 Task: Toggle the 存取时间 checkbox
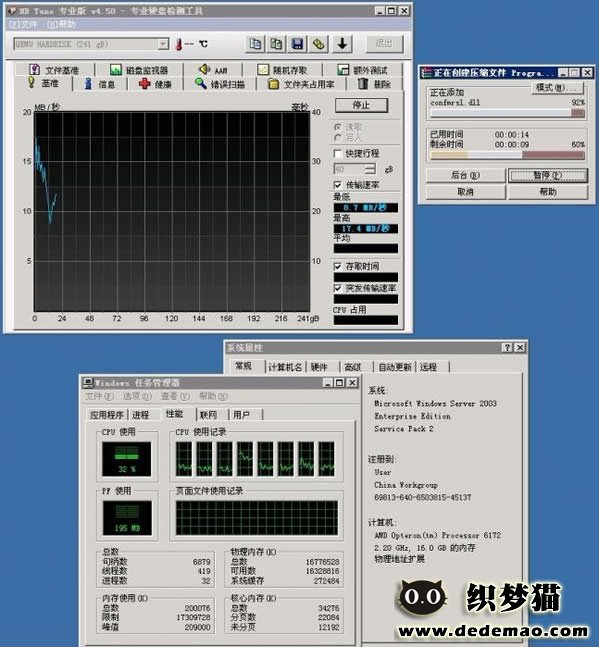pyautogui.click(x=337, y=266)
